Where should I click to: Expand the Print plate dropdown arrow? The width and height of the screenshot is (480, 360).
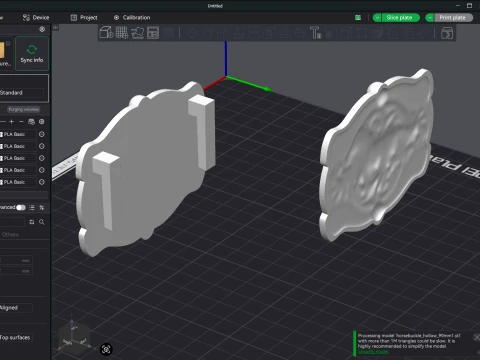click(x=430, y=17)
